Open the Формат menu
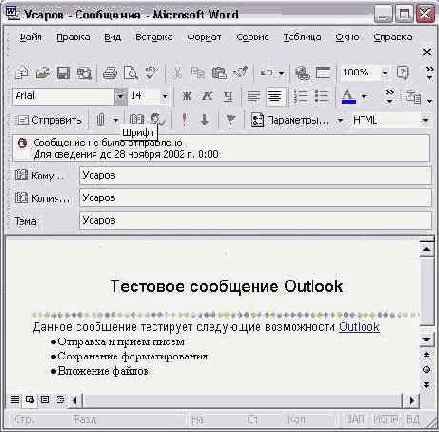This screenshot has width=439, height=432. [x=205, y=37]
